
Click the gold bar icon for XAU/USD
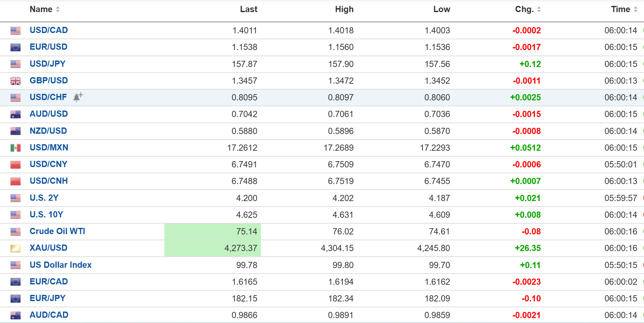click(15, 248)
